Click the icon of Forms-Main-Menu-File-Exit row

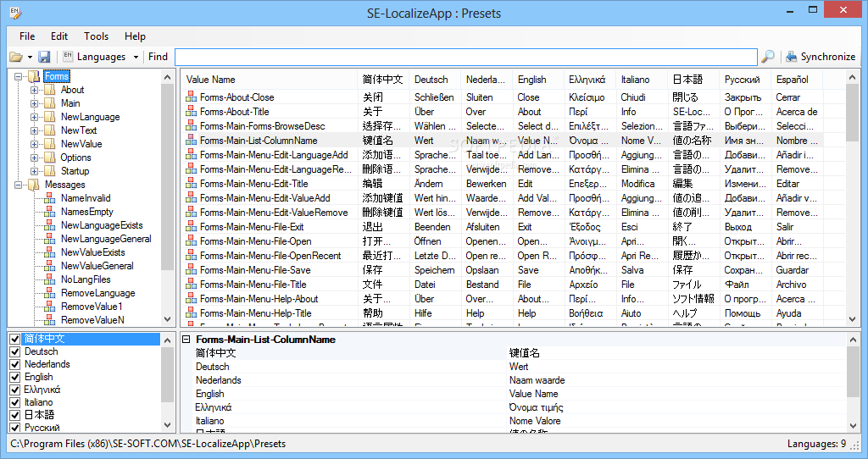pos(191,227)
